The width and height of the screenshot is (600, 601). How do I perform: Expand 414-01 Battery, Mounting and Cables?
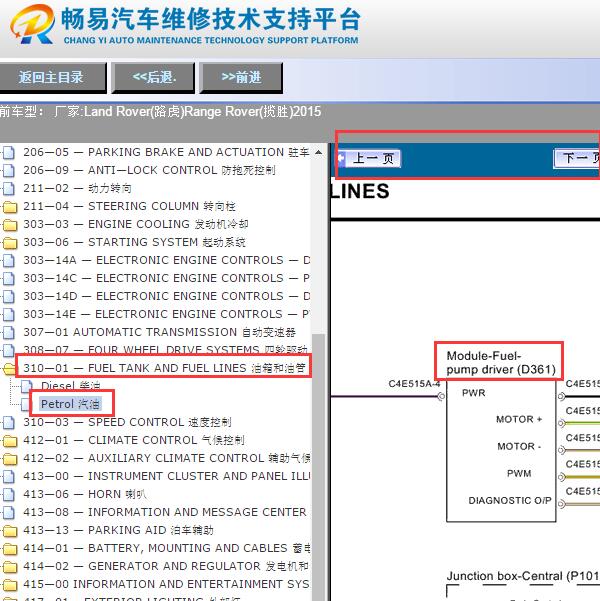[10, 548]
